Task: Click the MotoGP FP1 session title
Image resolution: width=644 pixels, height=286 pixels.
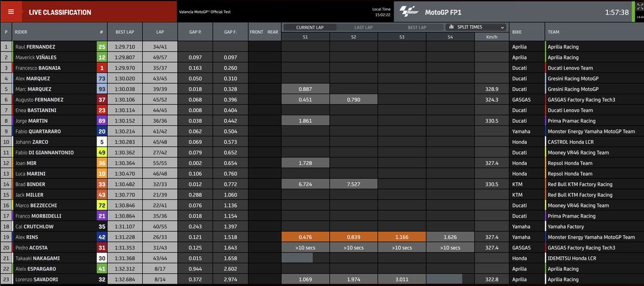Action: click(x=443, y=12)
